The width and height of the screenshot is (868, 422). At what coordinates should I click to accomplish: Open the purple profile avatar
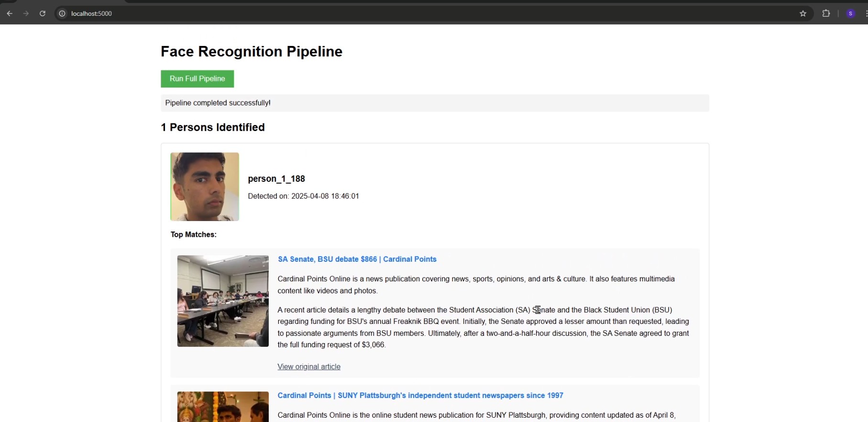pyautogui.click(x=850, y=13)
